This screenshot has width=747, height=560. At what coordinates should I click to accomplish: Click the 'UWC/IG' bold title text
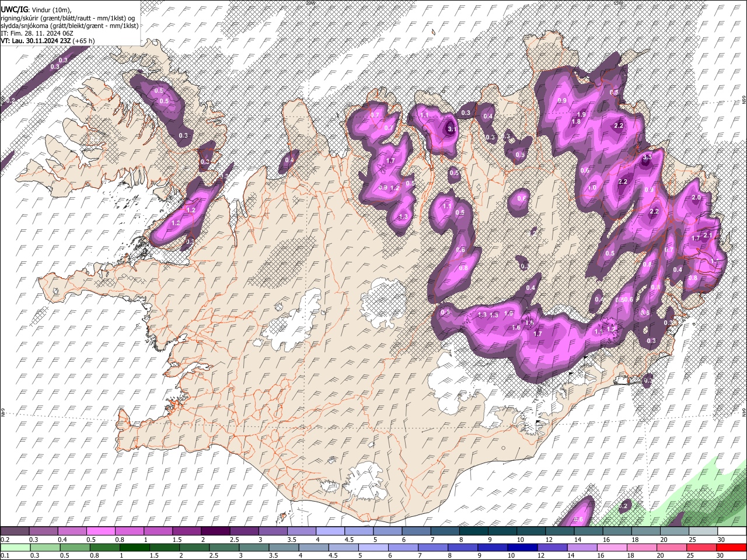pyautogui.click(x=13, y=10)
